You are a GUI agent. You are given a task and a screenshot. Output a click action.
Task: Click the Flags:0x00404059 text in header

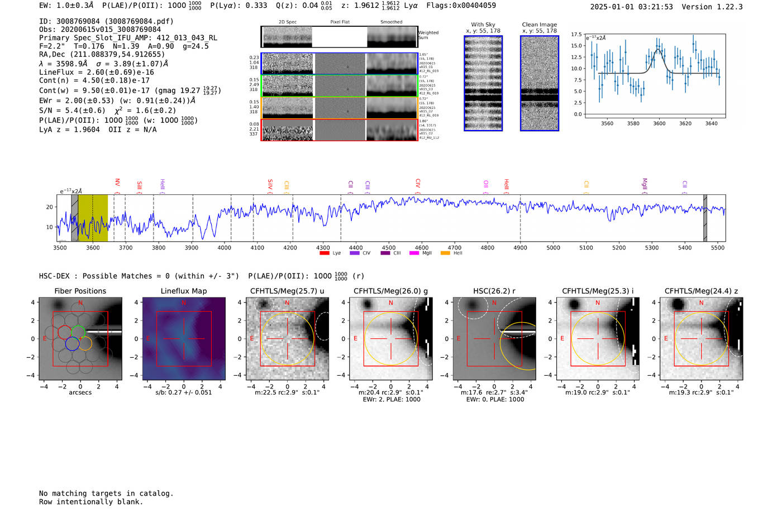pos(461,6)
